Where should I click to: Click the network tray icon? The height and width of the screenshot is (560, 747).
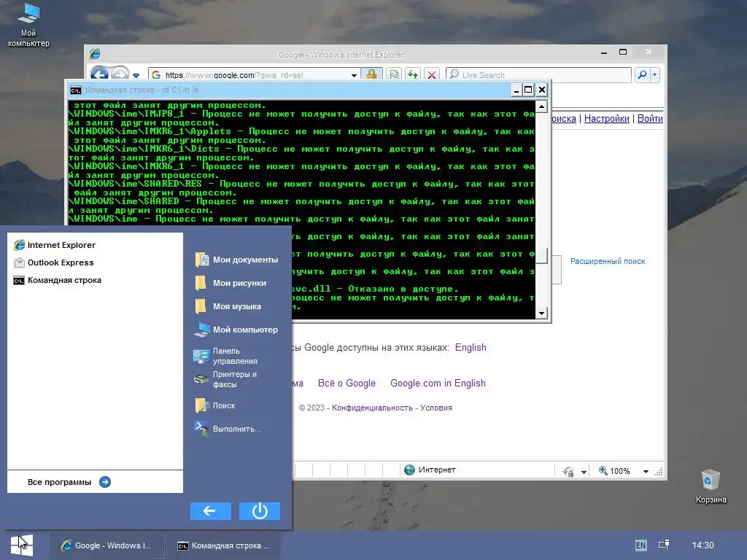[664, 545]
